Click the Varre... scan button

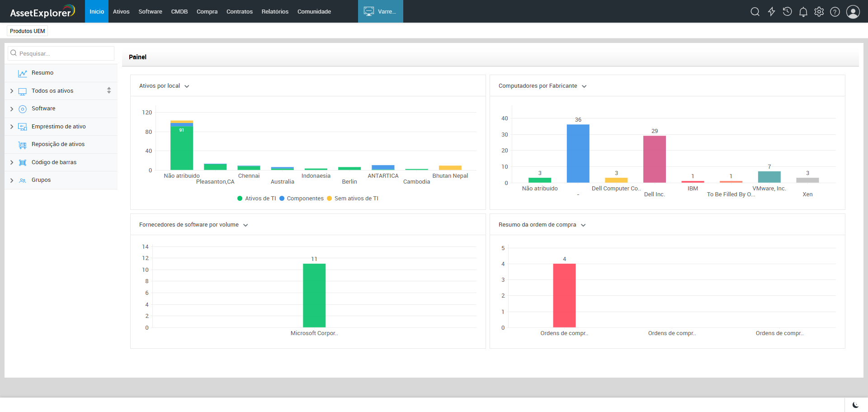[x=380, y=12]
